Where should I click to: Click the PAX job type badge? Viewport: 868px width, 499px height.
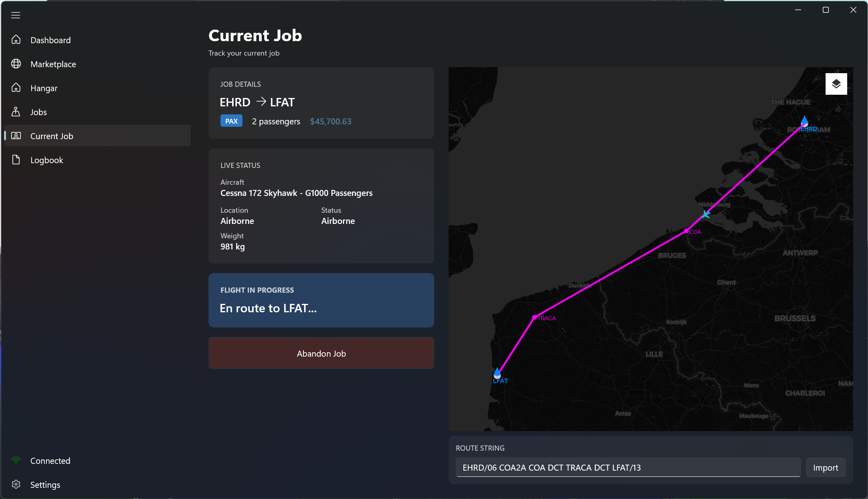231,121
